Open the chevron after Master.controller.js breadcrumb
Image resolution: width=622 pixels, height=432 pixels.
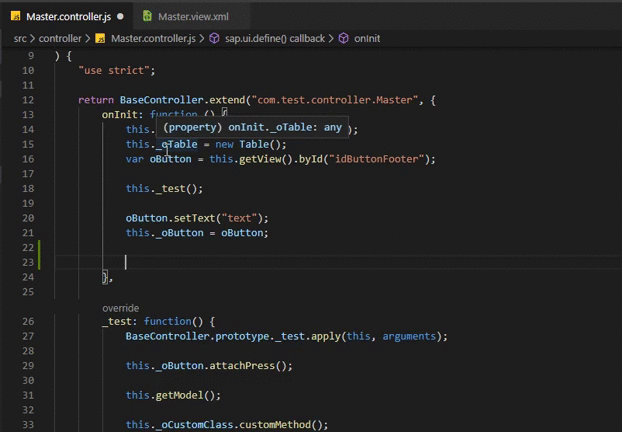[202, 38]
